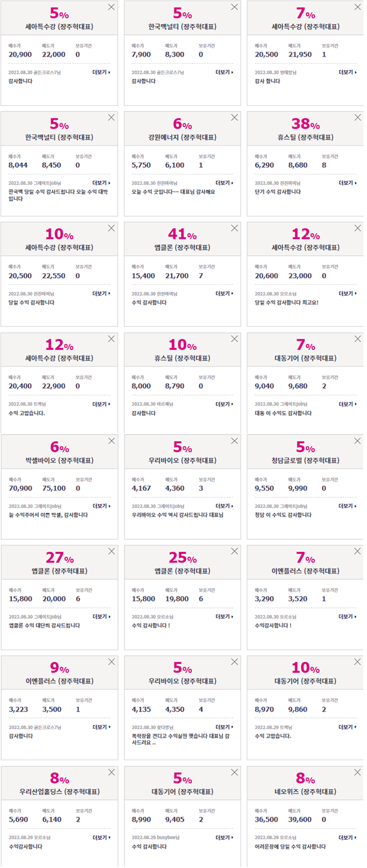Click 더보기 on the 세아특수강 10% card

tap(101, 294)
